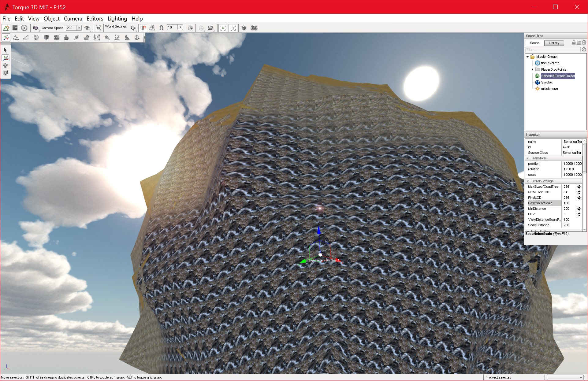Adjust the QuadTreeLOD stepper
The width and height of the screenshot is (588, 381).
[x=579, y=192]
